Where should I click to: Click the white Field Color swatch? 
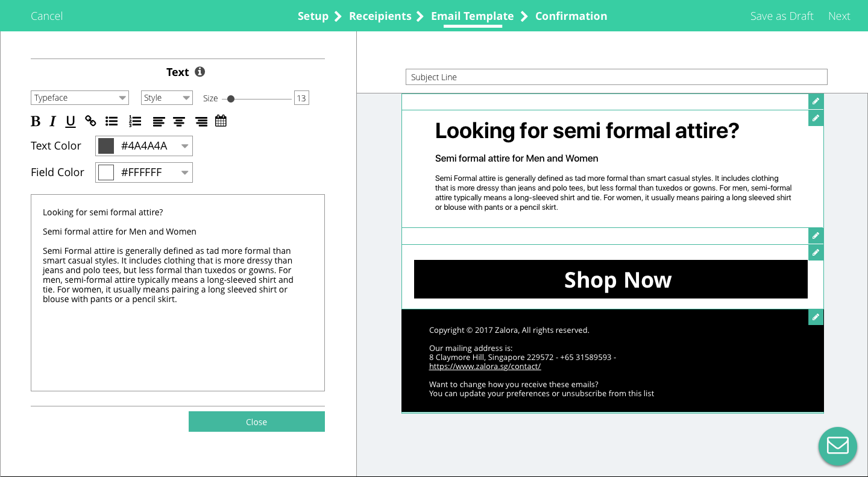(x=106, y=172)
